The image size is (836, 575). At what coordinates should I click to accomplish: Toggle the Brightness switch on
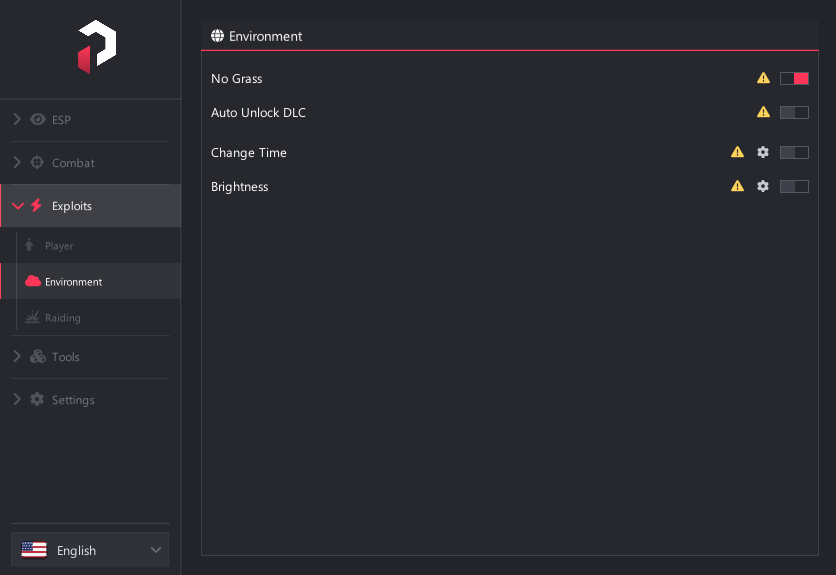794,186
